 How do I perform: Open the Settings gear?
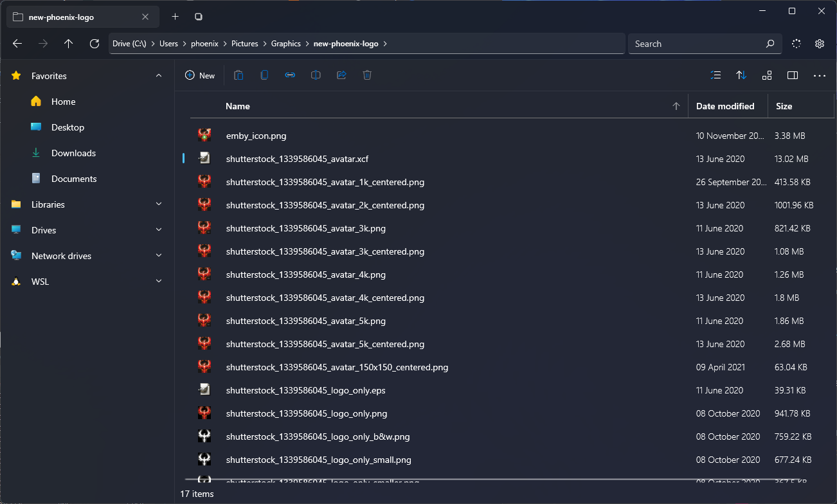click(820, 44)
